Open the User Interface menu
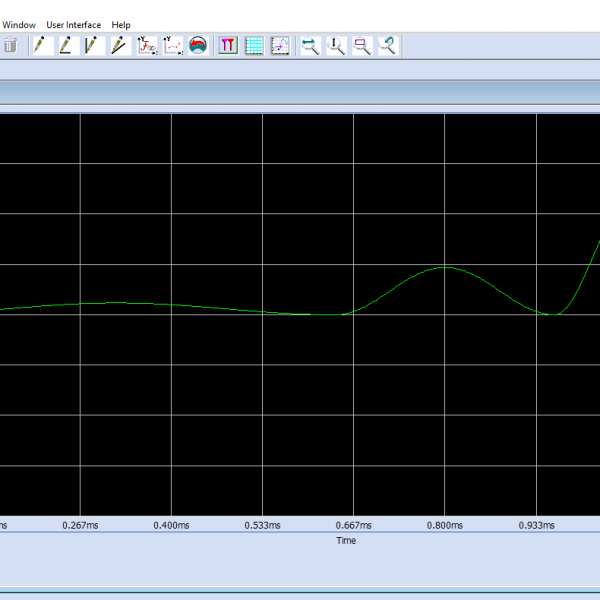 point(73,24)
